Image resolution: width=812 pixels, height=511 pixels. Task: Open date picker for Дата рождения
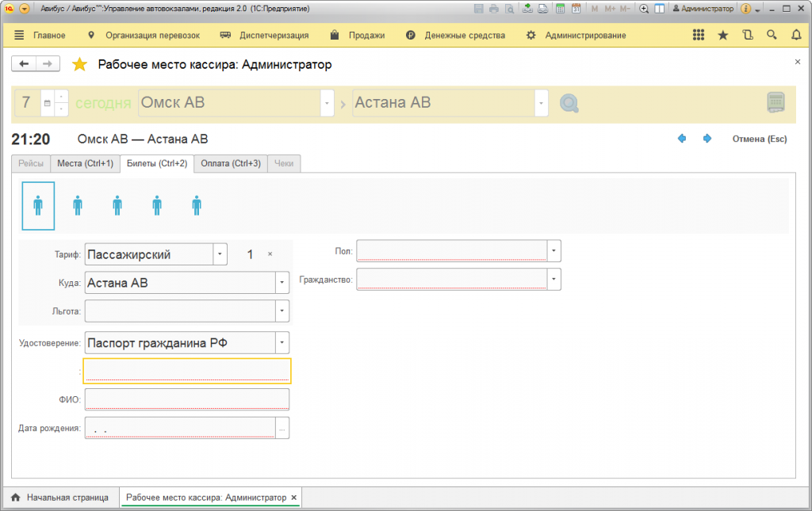tap(282, 428)
